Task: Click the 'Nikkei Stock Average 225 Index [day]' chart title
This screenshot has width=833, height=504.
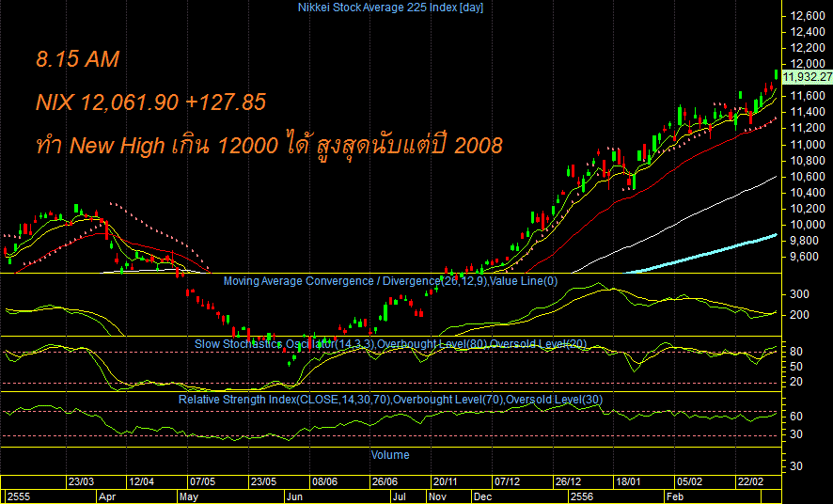Action: 390,8
